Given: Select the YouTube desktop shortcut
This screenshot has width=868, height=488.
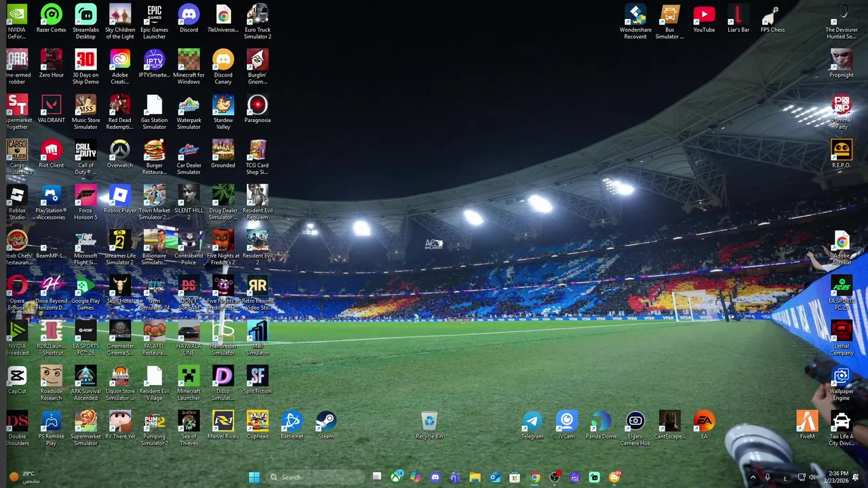Looking at the screenshot, I should [x=704, y=20].
